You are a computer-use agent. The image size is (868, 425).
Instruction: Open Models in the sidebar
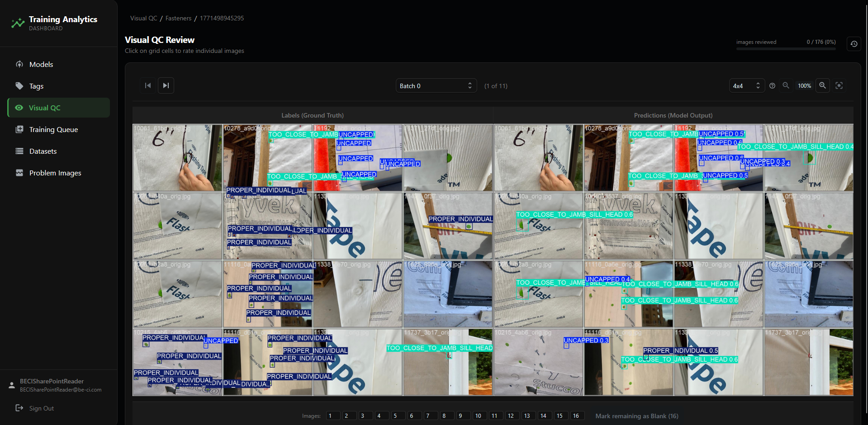point(59,64)
